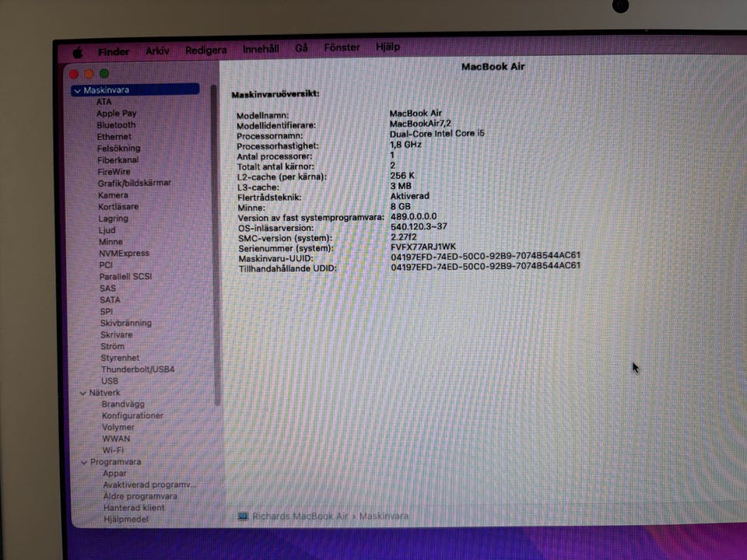Select Thunderbolt/USB4 in the sidebar
This screenshot has width=747, height=560.
pos(138,369)
